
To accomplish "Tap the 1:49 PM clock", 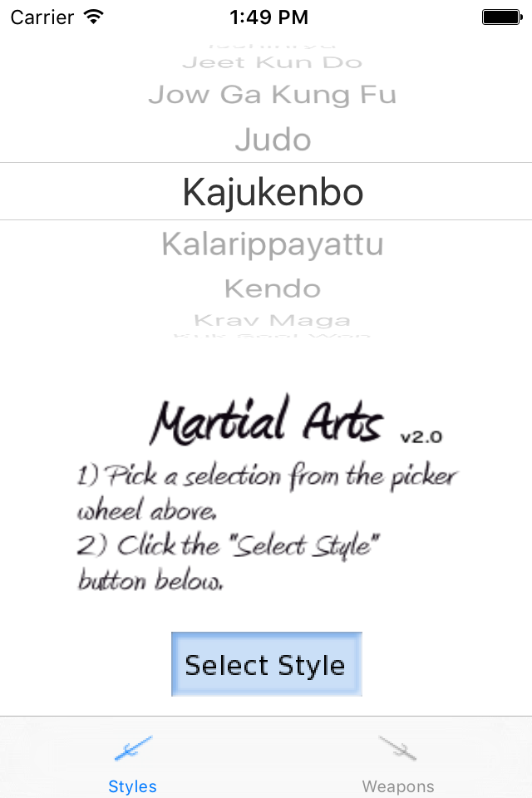I will [x=268, y=17].
